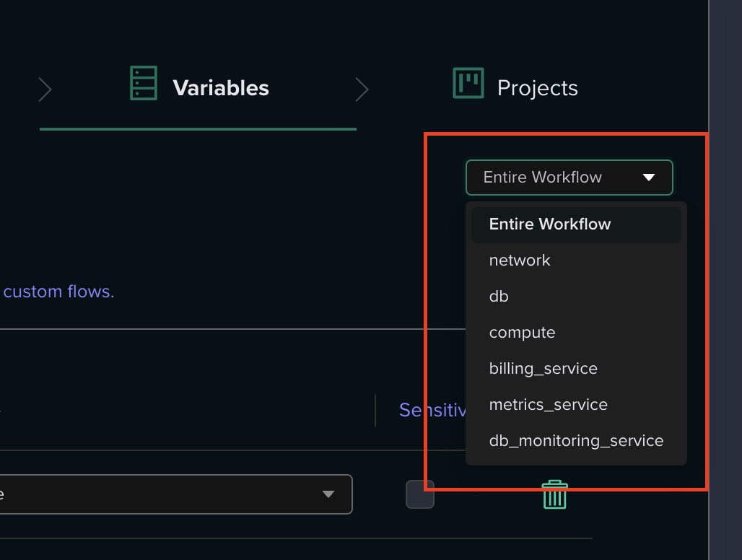Click the dropdown arrow on the bottom-left selector

[329, 494]
